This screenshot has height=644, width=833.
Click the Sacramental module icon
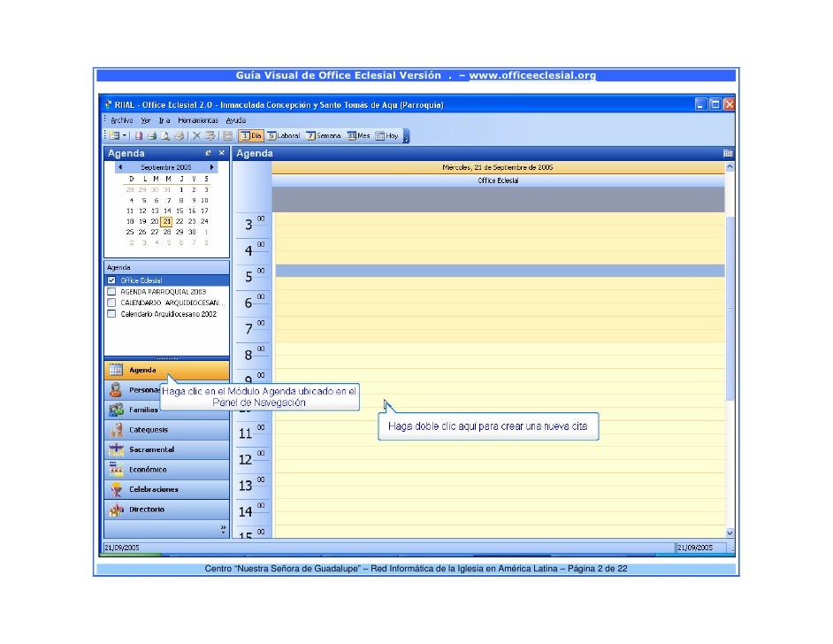click(x=117, y=449)
